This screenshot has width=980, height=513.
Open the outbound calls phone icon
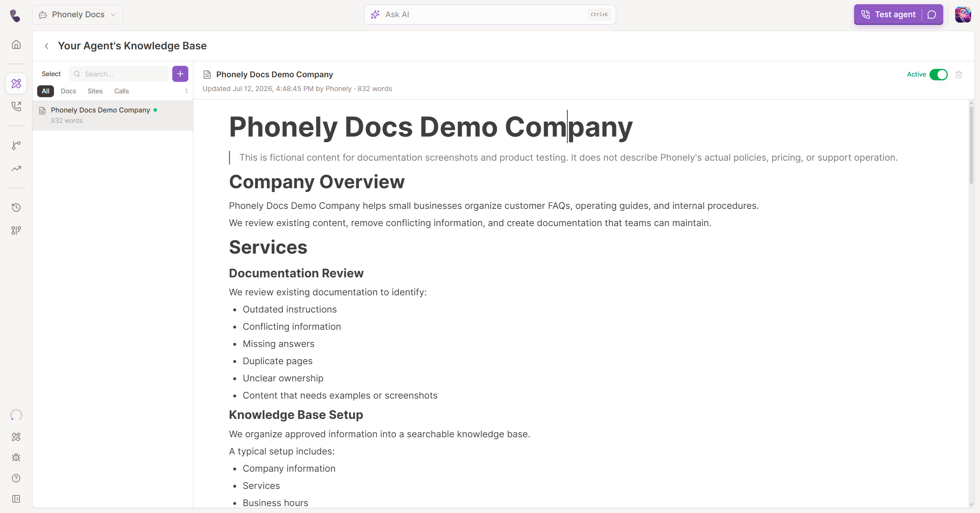[16, 106]
